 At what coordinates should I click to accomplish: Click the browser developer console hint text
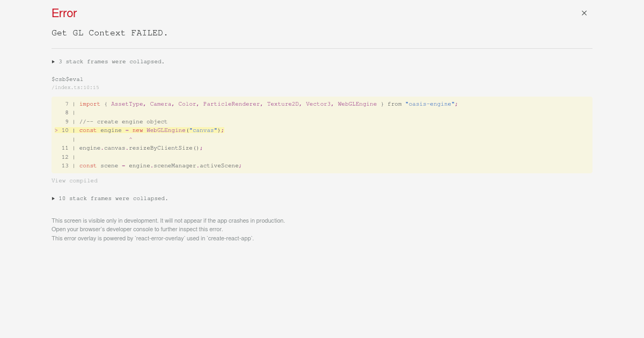[137, 229]
